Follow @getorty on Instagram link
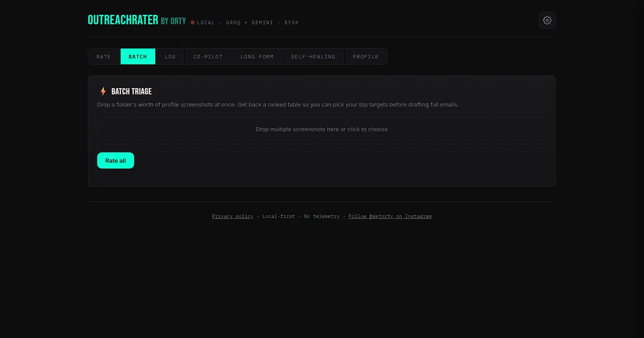 coord(390,216)
